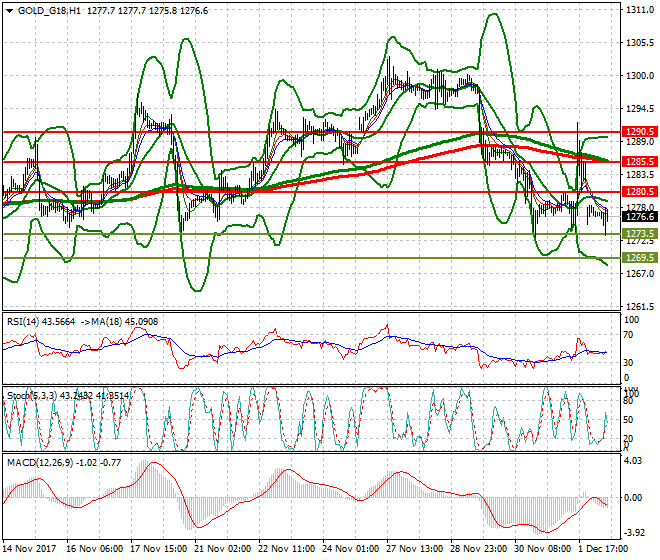Screen dimensions: 660x560
Task: Click the 1300.0 price scale value
Action: click(x=640, y=76)
